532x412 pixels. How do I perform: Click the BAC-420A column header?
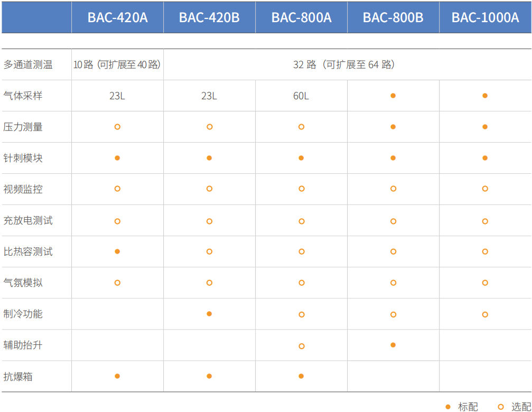click(x=117, y=17)
